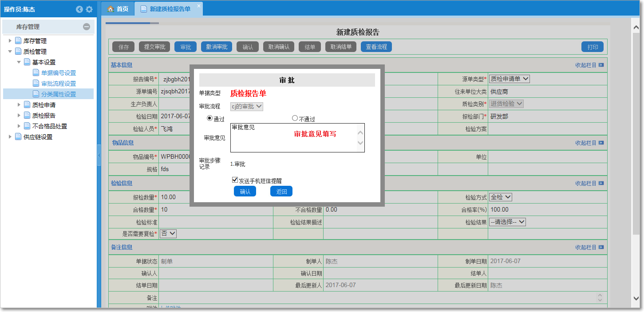644x312 pixels.
Task: Click the 收起栏目 icon in 基本信息 section
Action: click(601, 65)
